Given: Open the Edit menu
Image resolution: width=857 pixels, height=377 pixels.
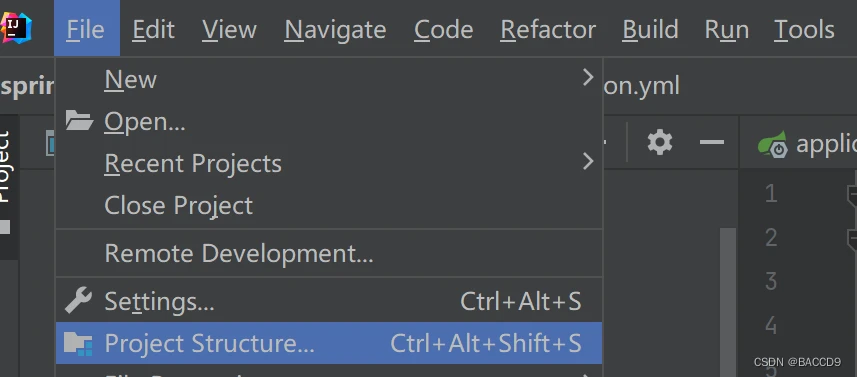Looking at the screenshot, I should 153,29.
